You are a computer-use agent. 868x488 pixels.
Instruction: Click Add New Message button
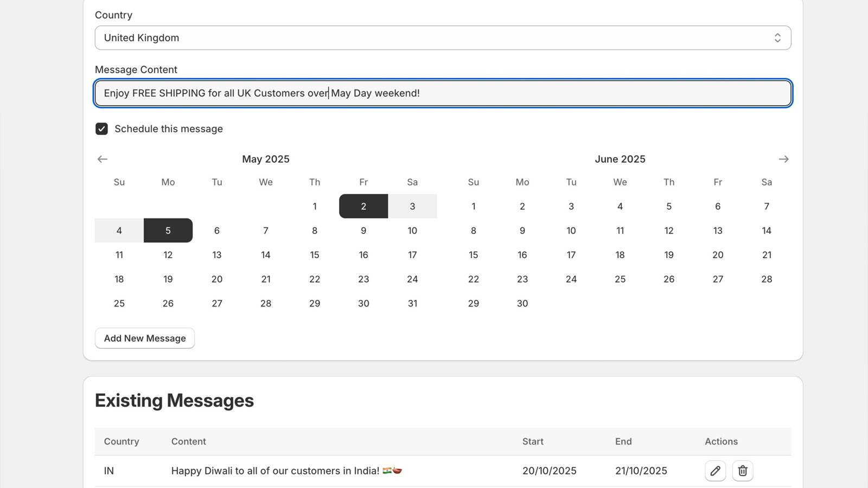[145, 338]
